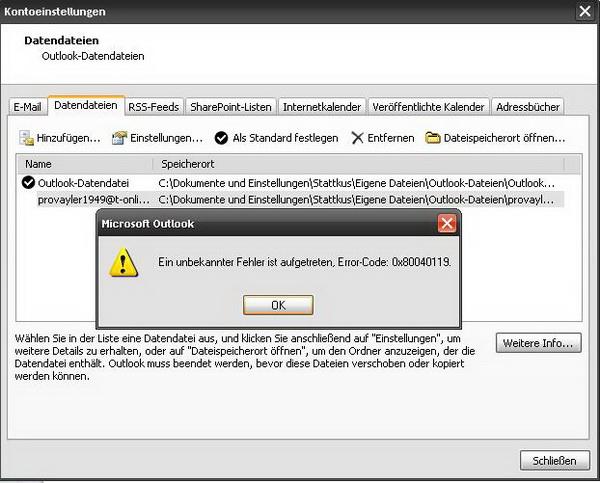Switch to the E-Mail tab

coord(27,107)
